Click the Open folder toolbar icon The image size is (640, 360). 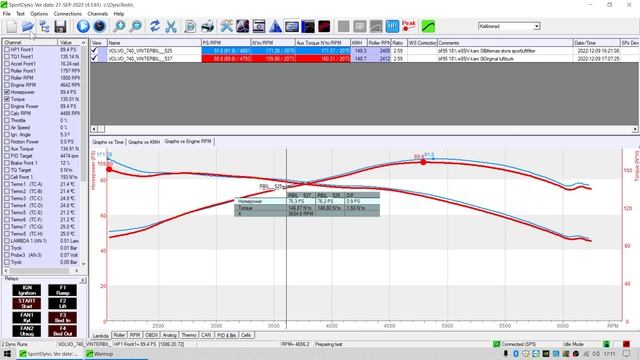(x=28, y=27)
